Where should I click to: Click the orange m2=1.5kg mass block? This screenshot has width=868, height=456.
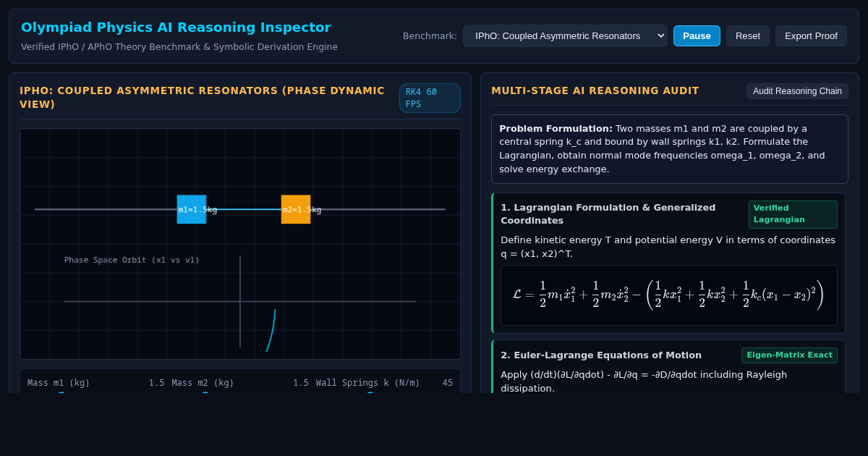(x=296, y=209)
